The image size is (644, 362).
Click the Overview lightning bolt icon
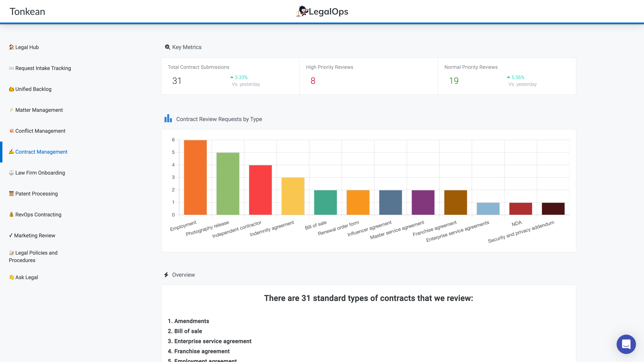[166, 275]
